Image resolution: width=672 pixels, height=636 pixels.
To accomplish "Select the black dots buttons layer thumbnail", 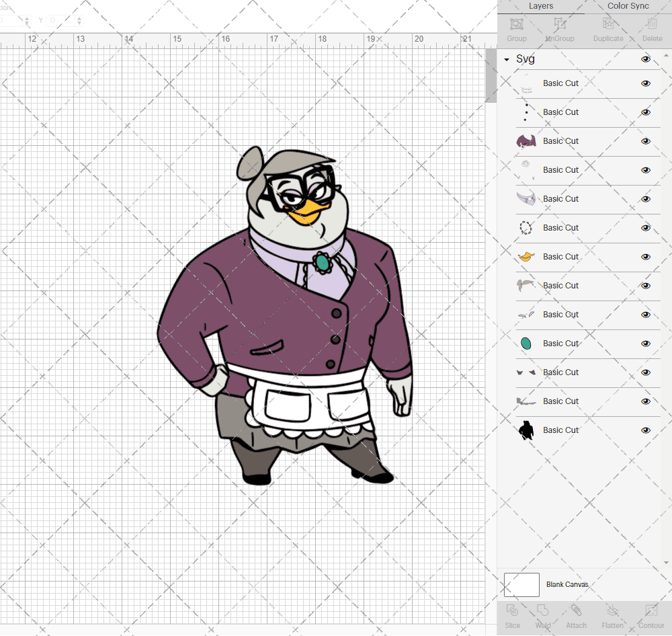I will tap(526, 112).
